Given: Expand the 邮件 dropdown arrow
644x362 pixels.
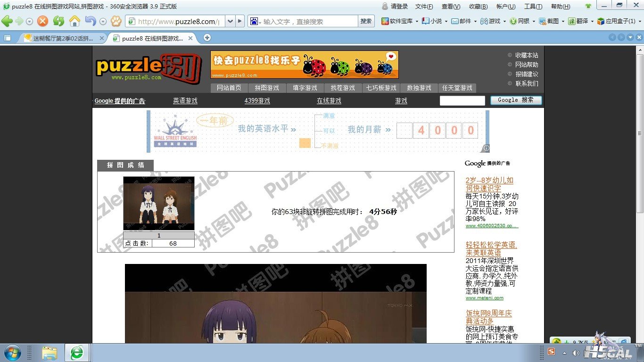Looking at the screenshot, I should (x=475, y=21).
